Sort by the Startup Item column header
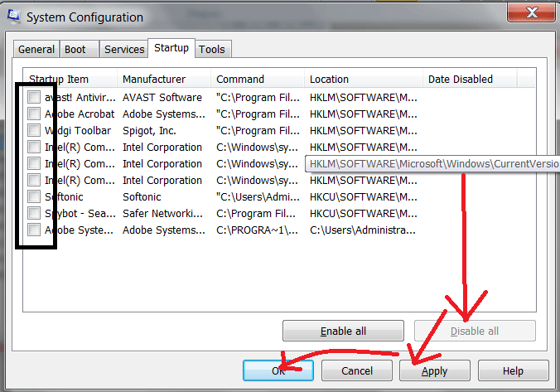 (70, 79)
